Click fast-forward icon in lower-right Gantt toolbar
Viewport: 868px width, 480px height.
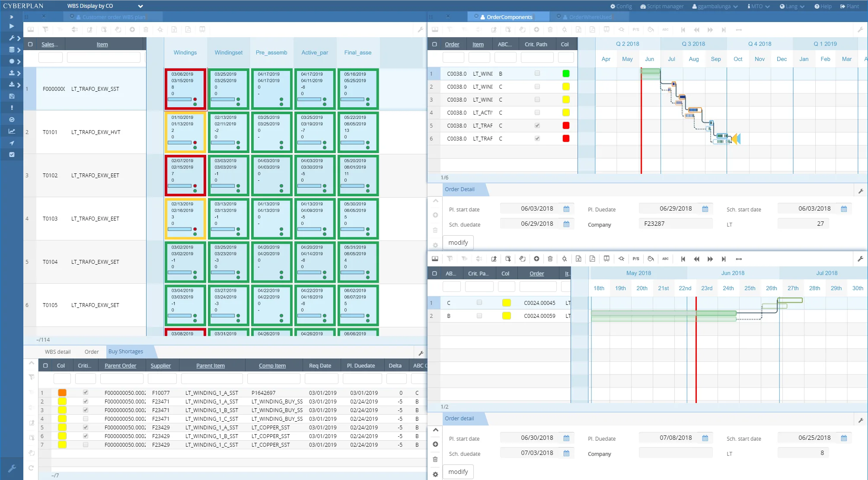click(710, 259)
